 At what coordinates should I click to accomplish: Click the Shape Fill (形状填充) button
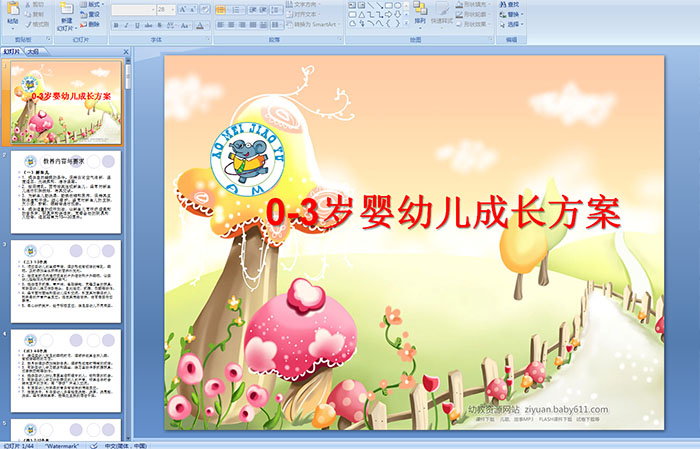click(x=474, y=4)
